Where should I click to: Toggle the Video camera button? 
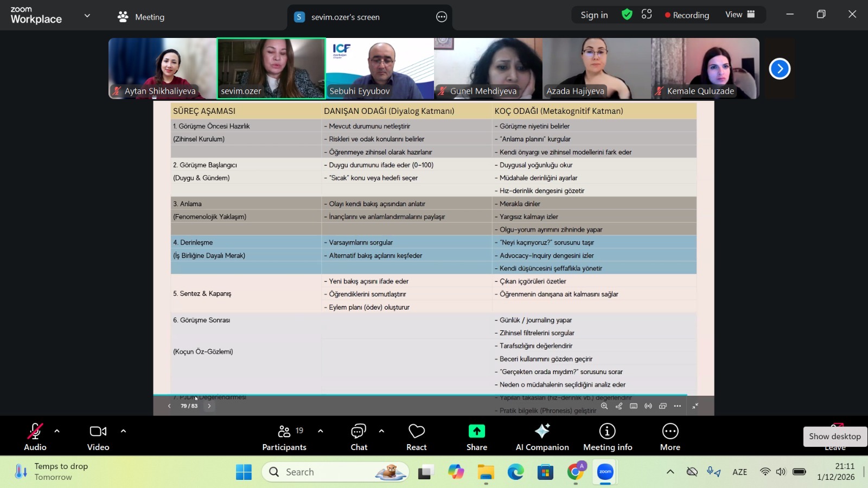[x=98, y=436]
